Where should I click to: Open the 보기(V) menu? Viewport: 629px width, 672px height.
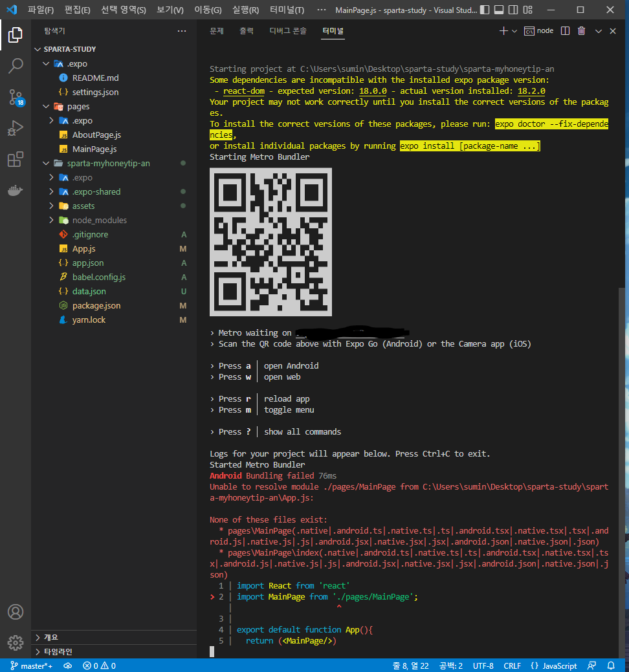[x=170, y=10]
